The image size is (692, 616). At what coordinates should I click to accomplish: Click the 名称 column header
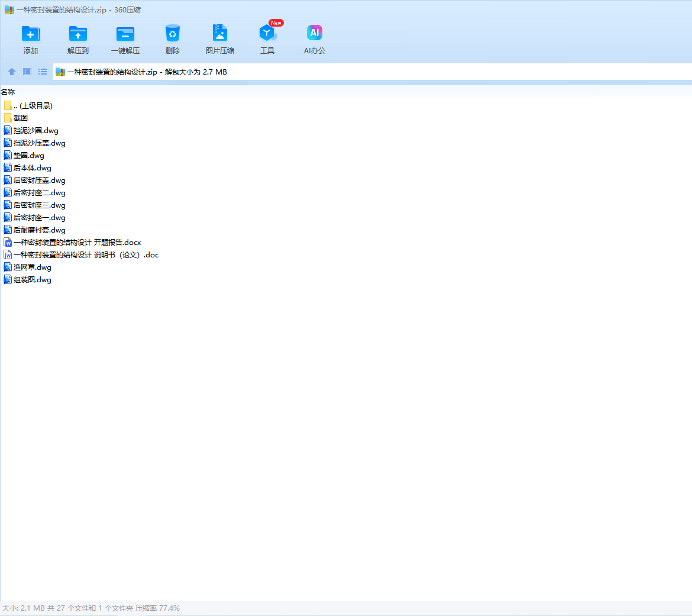click(x=8, y=92)
